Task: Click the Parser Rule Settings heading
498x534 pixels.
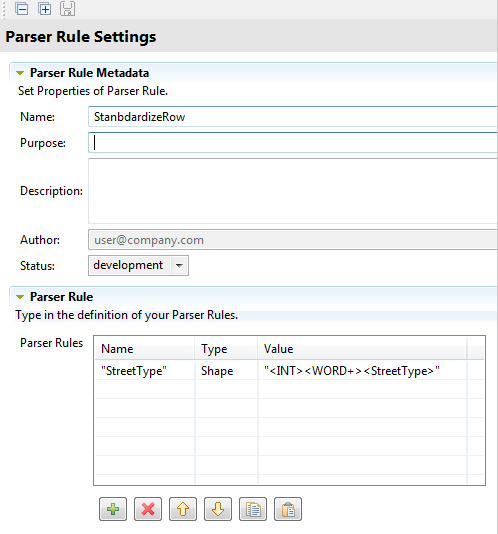Action: (81, 37)
